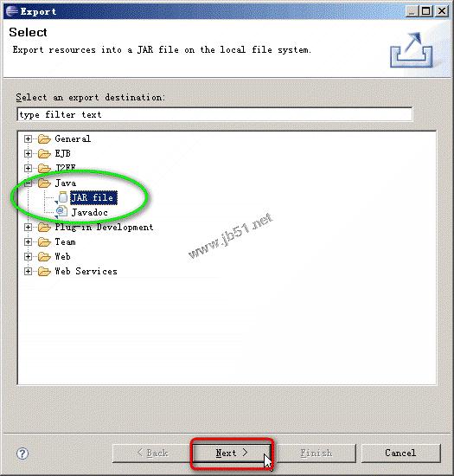The width and height of the screenshot is (454, 476).
Task: Expand the Web category node
Action: coord(28,256)
